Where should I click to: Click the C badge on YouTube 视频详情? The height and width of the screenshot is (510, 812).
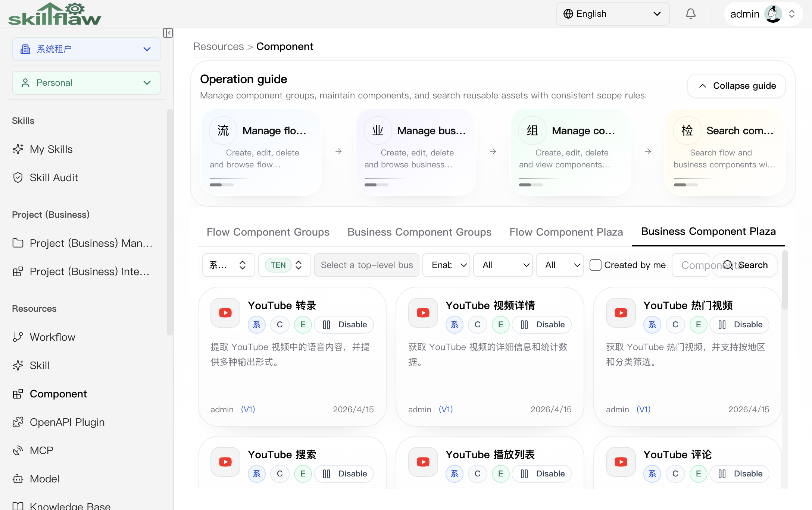478,325
